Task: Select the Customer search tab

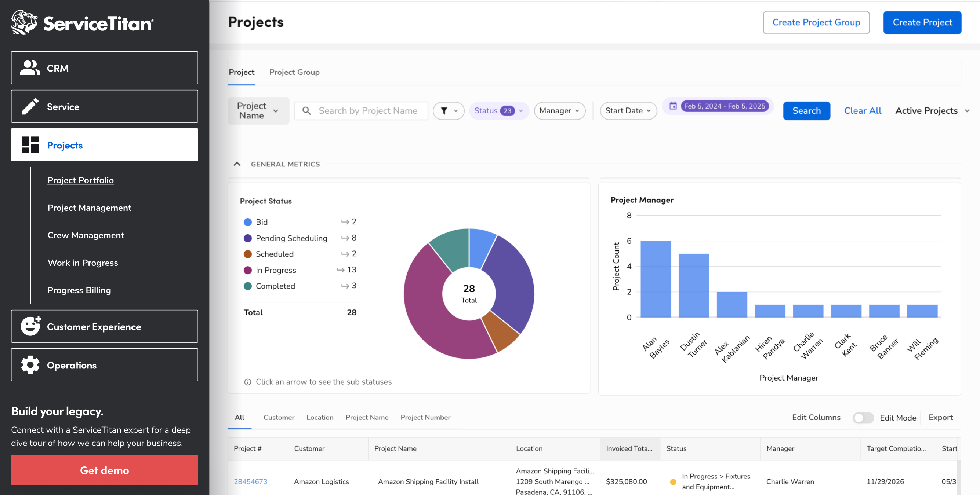Action: tap(279, 417)
